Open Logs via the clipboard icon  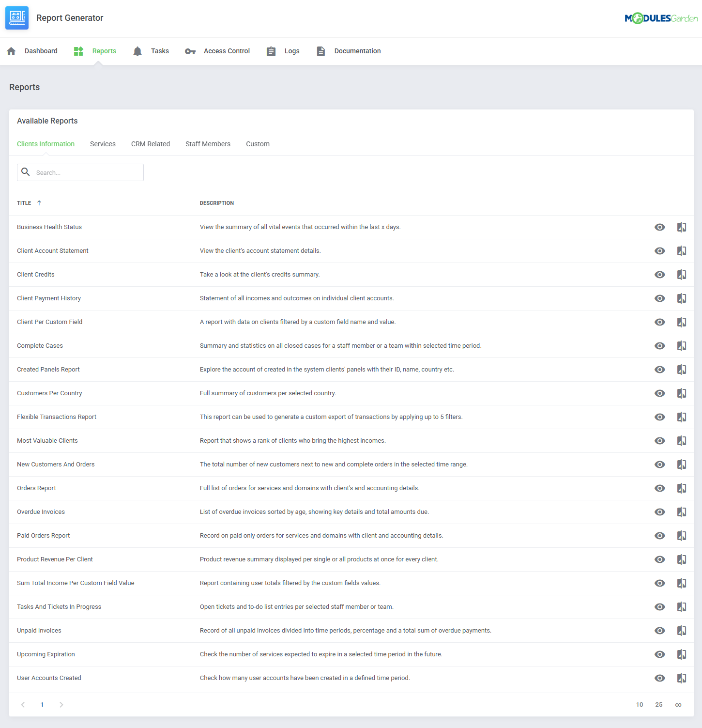[x=271, y=51]
